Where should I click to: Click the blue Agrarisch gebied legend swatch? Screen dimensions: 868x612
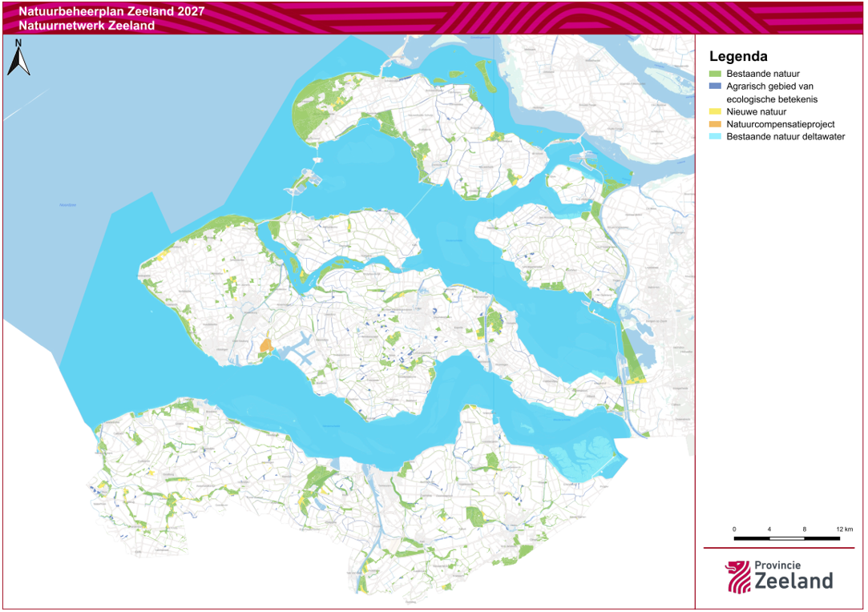[x=715, y=87]
